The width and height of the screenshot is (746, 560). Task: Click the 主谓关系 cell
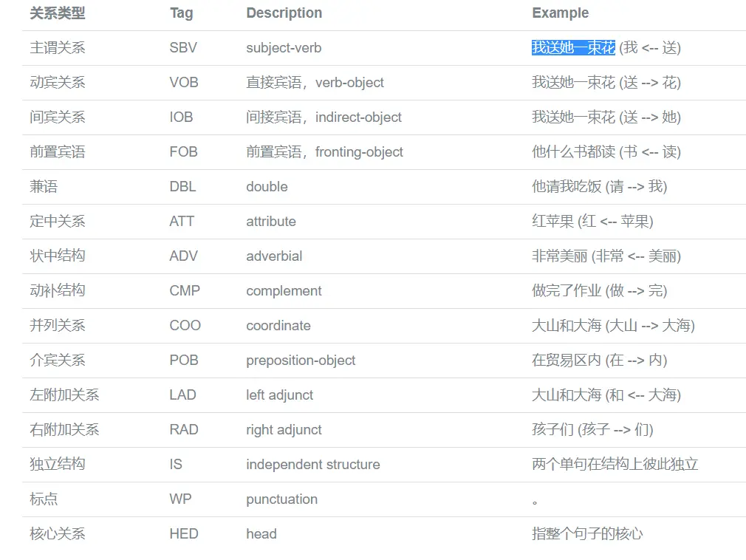click(x=57, y=47)
